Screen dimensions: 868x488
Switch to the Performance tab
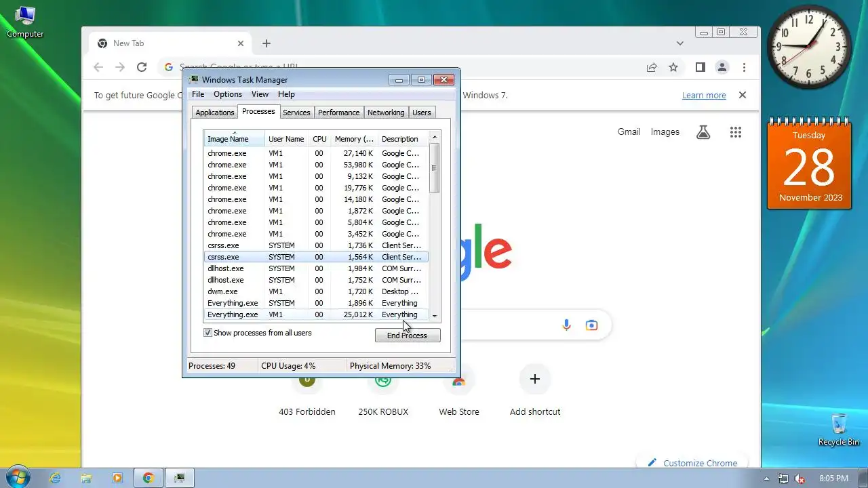click(x=338, y=113)
